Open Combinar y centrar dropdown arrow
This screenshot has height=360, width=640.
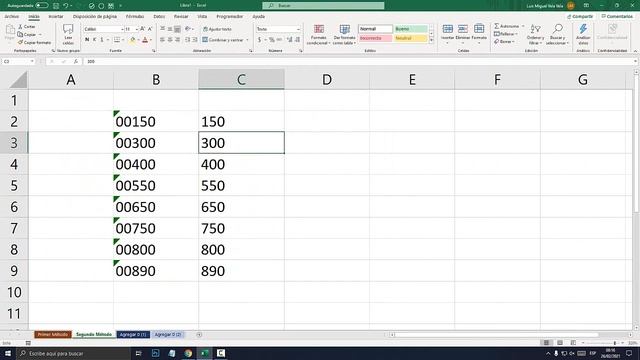(x=247, y=40)
